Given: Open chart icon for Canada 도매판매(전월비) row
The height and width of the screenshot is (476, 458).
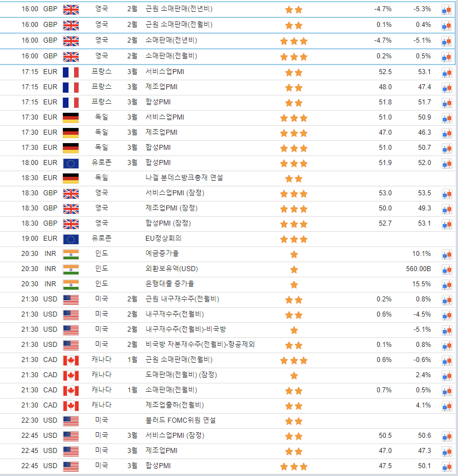Looking at the screenshot, I should point(446,375).
